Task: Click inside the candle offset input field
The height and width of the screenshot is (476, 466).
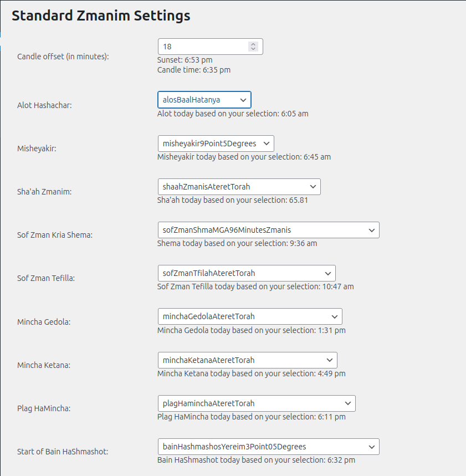Action: pos(199,47)
